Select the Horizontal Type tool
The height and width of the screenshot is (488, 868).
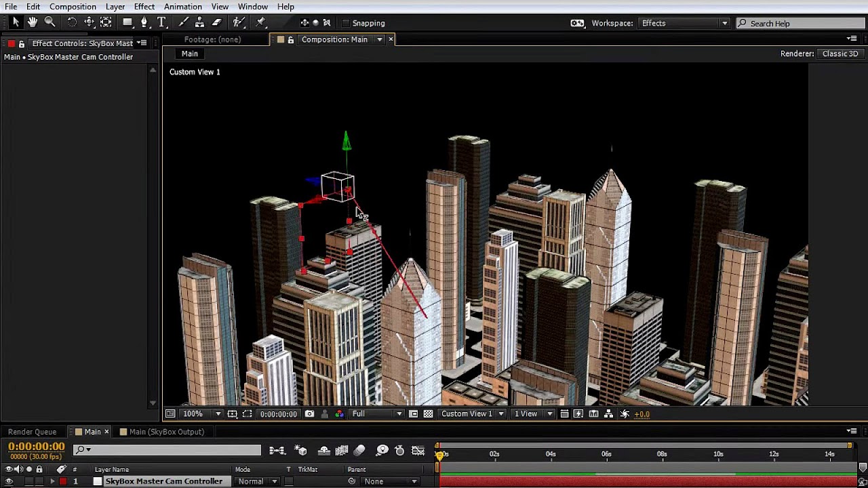click(x=160, y=22)
